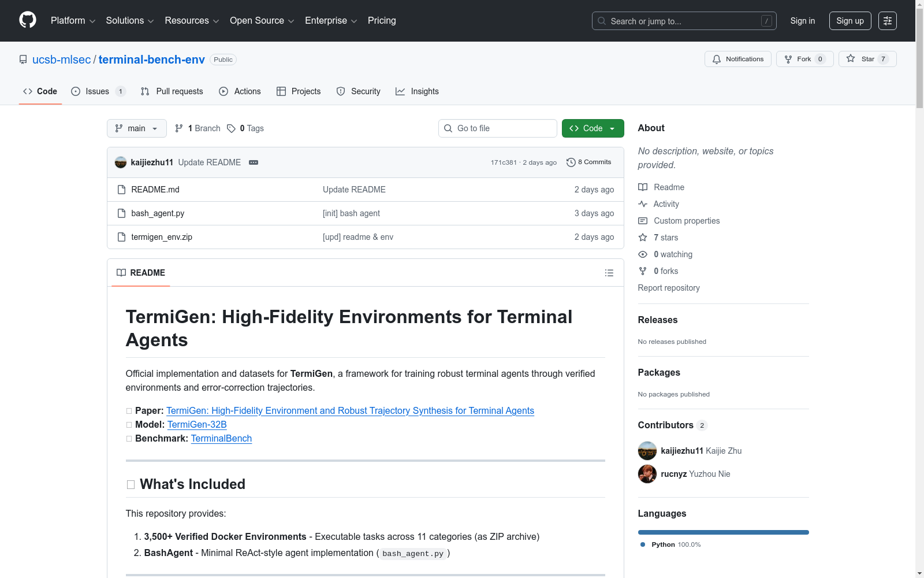Screen dimensions: 924x578
Task: Focus the Search or jump to field
Action: pyautogui.click(x=684, y=21)
